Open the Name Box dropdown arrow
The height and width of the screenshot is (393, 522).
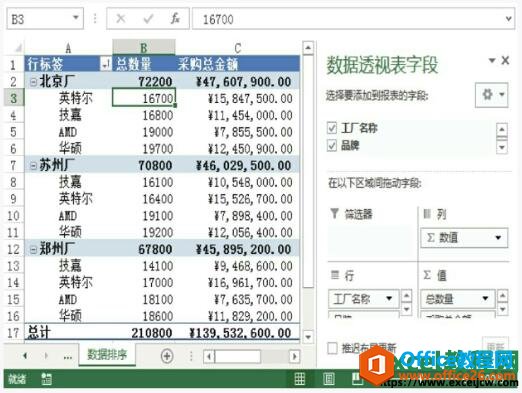click(76, 17)
